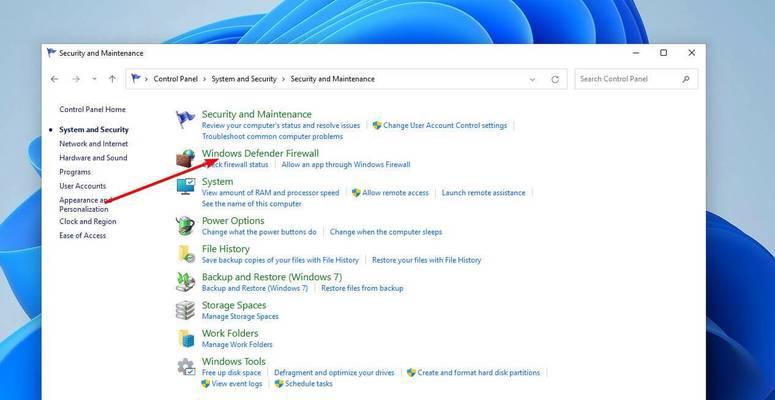Open the Work Folders heading
Image resolution: width=775 pixels, height=400 pixels.
pyautogui.click(x=230, y=333)
